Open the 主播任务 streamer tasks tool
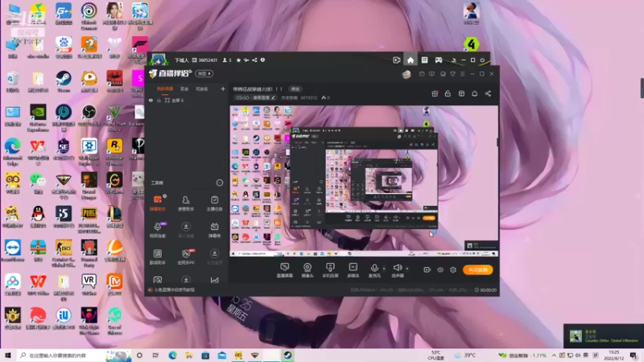 point(214,204)
